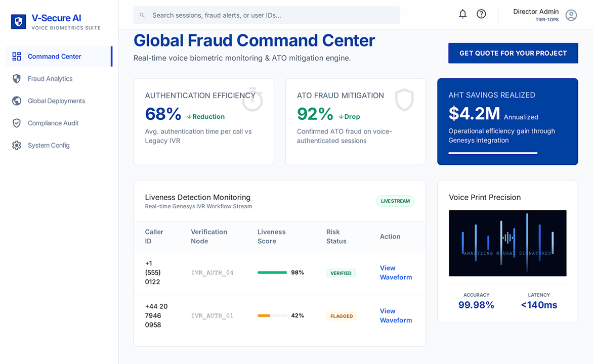Click the Risk Status column header
This screenshot has height=364, width=593.
point(336,237)
